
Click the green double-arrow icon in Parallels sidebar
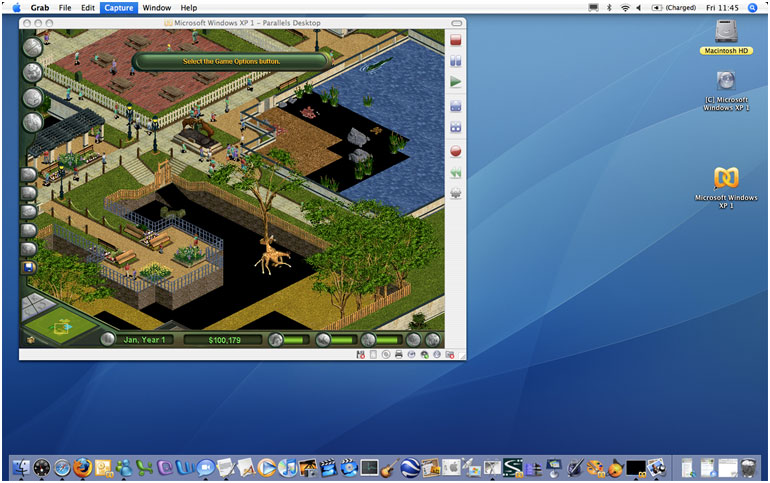pyautogui.click(x=456, y=173)
